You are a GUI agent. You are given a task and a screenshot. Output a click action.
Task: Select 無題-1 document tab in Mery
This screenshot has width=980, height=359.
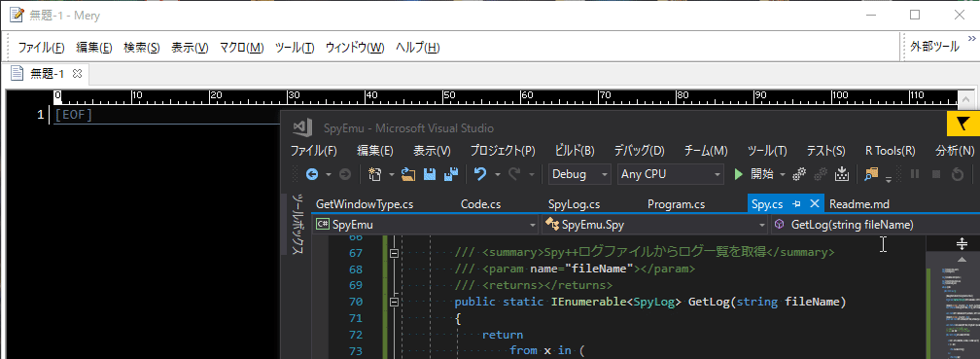47,74
